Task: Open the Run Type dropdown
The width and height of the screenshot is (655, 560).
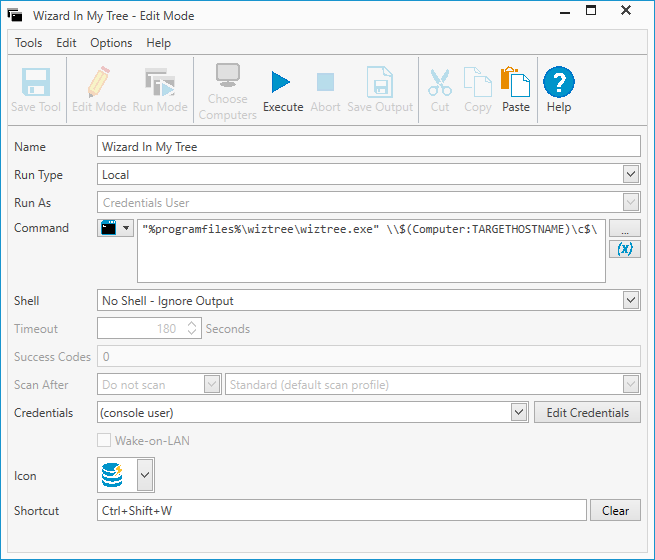Action: coord(631,174)
